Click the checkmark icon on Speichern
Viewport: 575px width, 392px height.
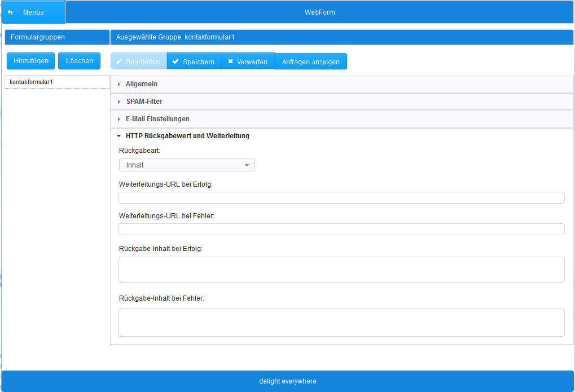175,61
